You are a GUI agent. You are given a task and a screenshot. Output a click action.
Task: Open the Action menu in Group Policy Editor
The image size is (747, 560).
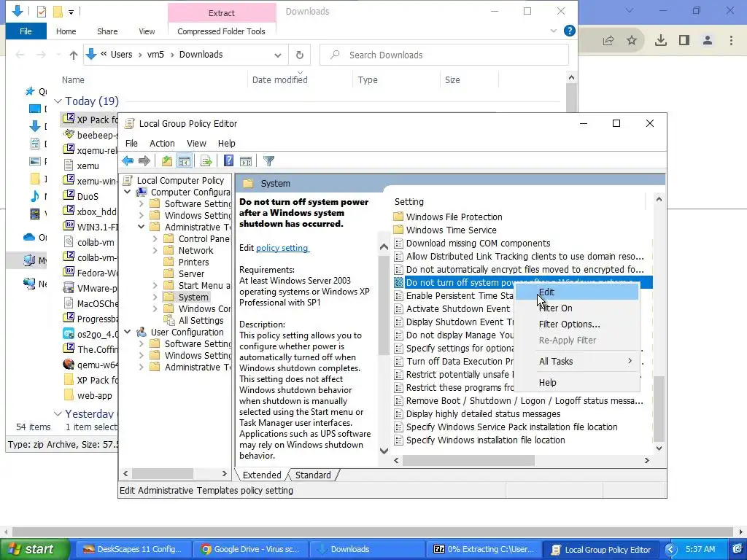pos(162,144)
